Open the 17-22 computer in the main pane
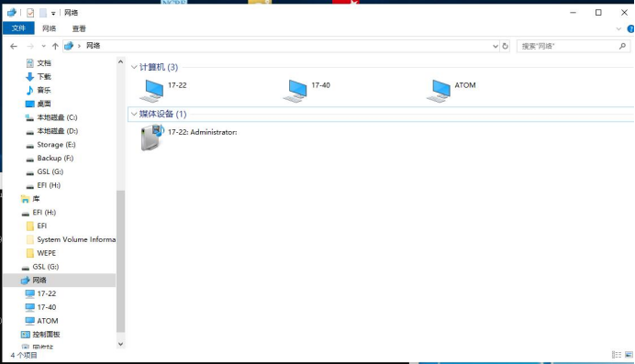The width and height of the screenshot is (635, 364). pos(163,90)
